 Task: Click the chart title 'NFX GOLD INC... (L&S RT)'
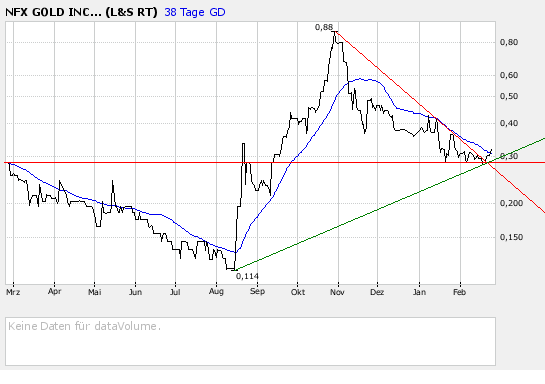81,12
